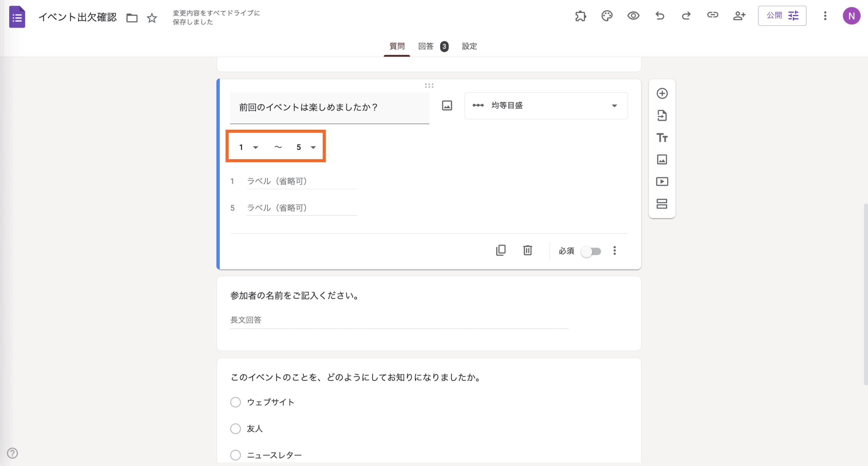Select the ウェブサイト radio option
Viewport: 868px width, 466px height.
(x=236, y=402)
